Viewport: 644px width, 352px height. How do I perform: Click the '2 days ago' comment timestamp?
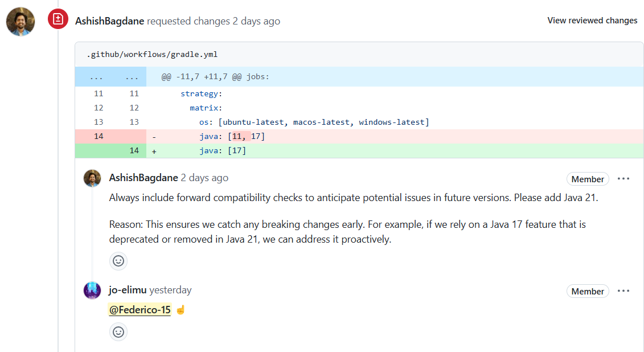[x=204, y=178]
